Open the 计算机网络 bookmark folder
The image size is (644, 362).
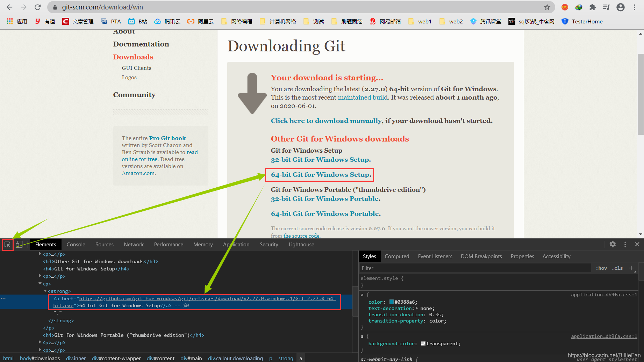tap(278, 21)
